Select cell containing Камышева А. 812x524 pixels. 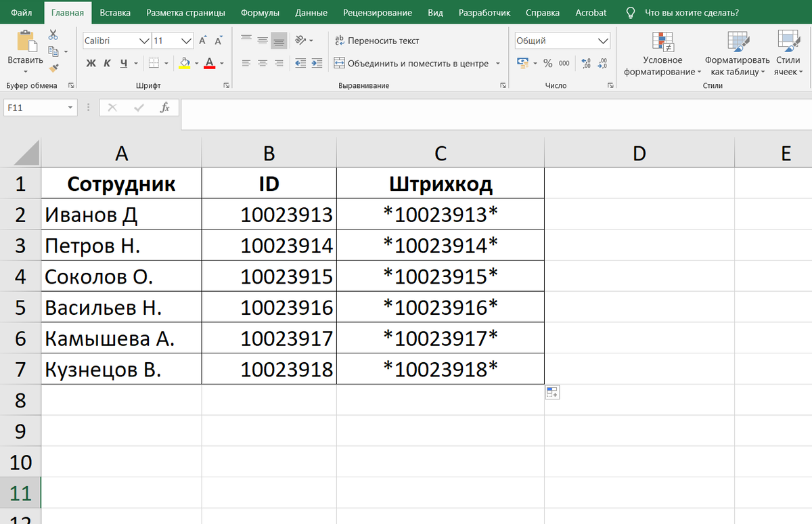122,338
